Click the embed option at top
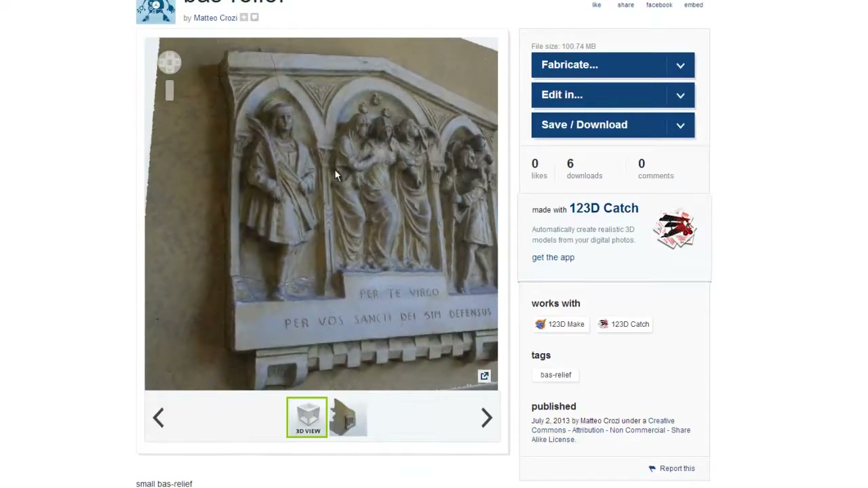The height and width of the screenshot is (488, 868). (693, 5)
